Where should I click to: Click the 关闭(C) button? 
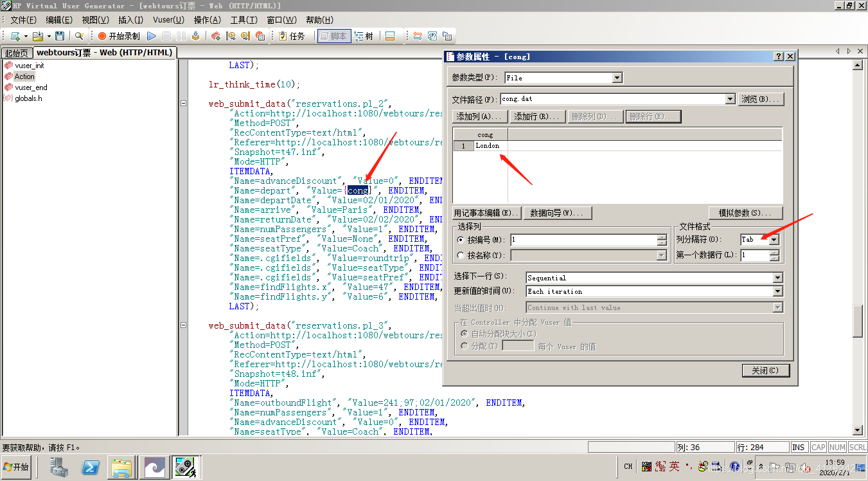pyautogui.click(x=765, y=370)
